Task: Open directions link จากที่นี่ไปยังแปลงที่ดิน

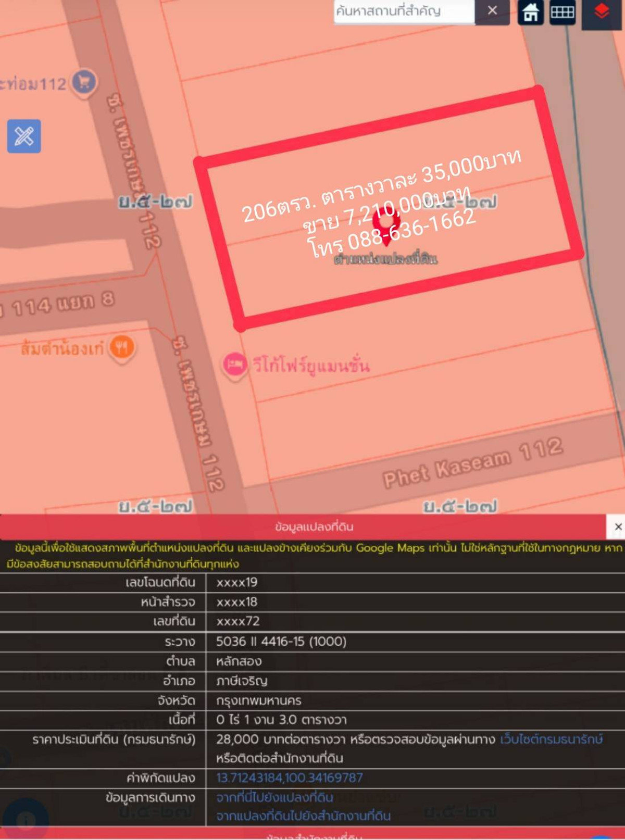Action: (x=274, y=797)
